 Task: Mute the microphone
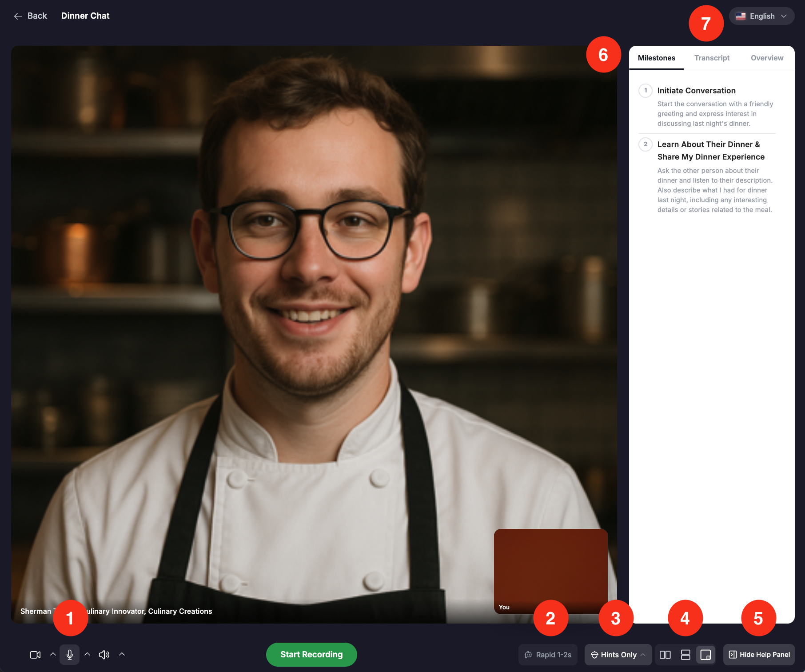[x=70, y=655]
